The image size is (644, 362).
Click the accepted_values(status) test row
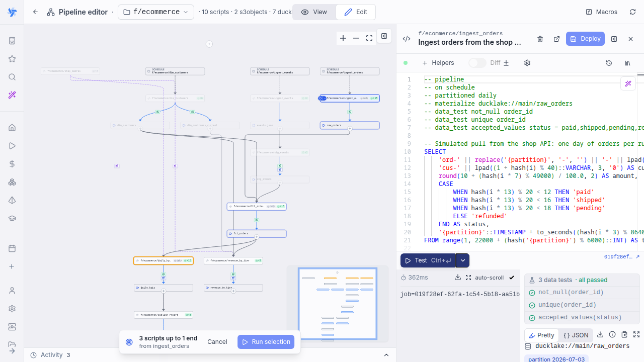point(582,318)
